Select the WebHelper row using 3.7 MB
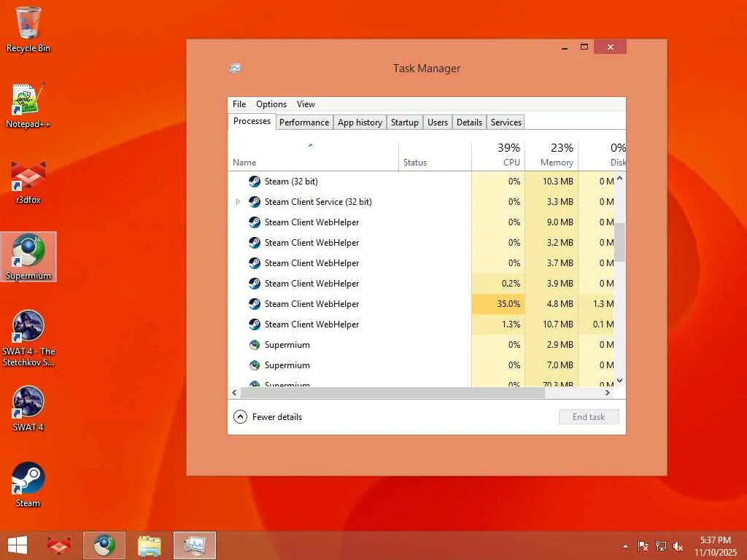This screenshot has width=747, height=560. tap(421, 263)
